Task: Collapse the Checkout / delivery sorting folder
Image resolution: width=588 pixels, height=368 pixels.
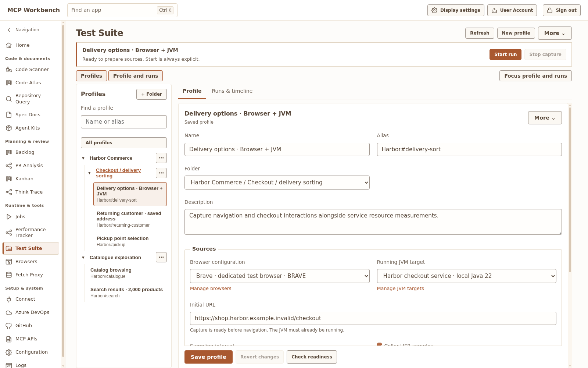Action: 89,173
